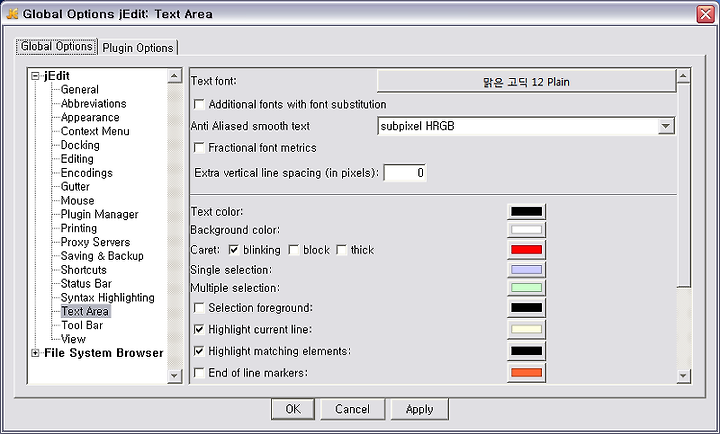Open the Encodings options
Screen dimensions: 720x434
86,173
